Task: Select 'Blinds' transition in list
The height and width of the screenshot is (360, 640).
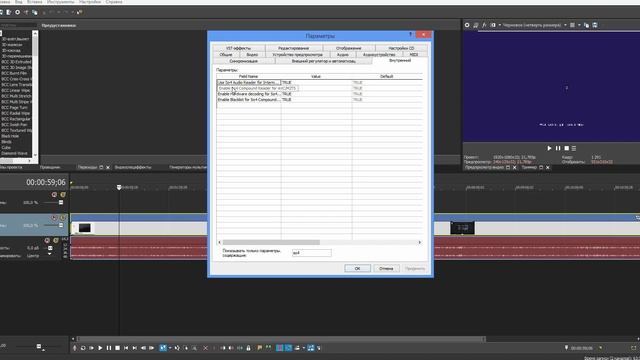Action: 7,142
